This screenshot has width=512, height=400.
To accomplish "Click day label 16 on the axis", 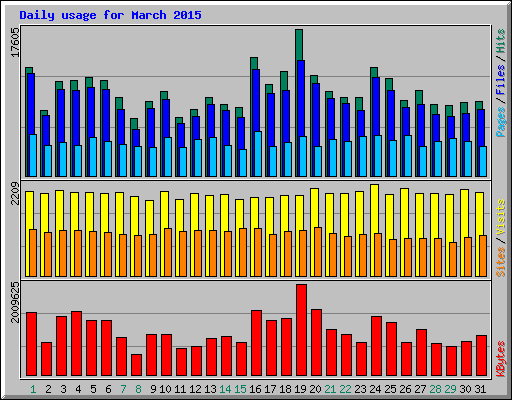I will [255, 389].
